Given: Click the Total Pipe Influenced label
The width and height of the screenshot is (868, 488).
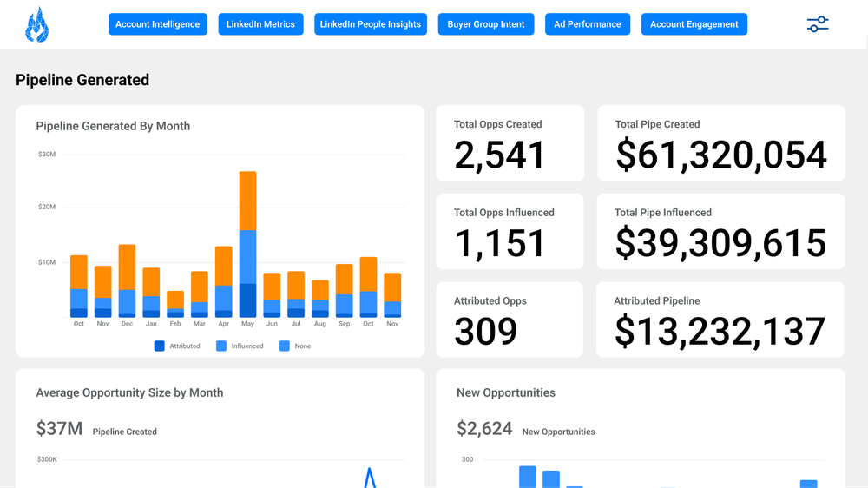Looking at the screenshot, I should pos(663,213).
